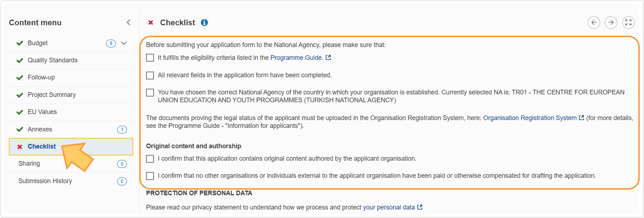Click the Annexes count badge showing 1
Screen dimensions: 644x218
122,130
